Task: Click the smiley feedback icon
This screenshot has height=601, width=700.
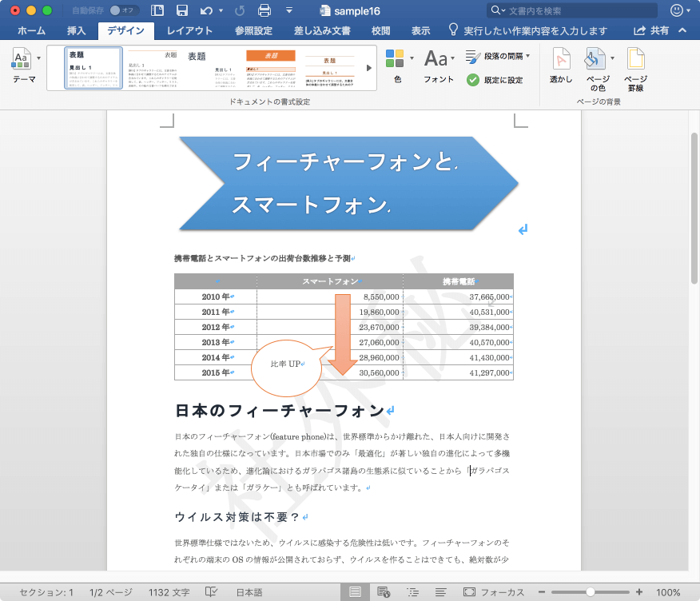Action: tap(677, 10)
